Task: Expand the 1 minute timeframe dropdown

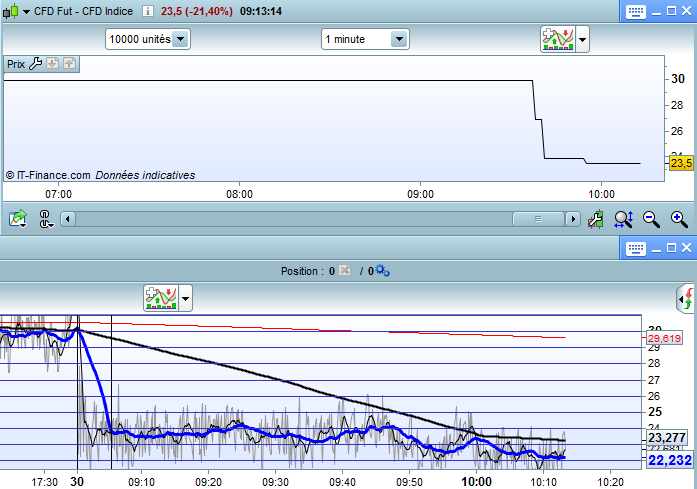Action: (399, 39)
